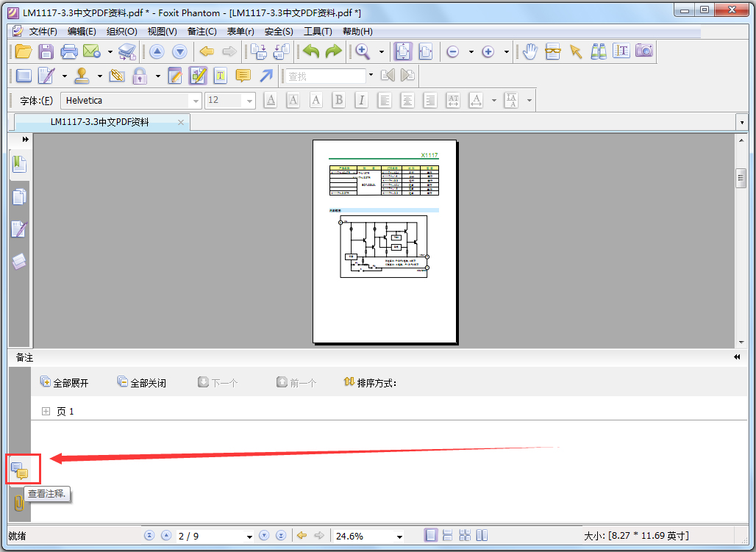Open the font size 12 dropdown

(249, 101)
